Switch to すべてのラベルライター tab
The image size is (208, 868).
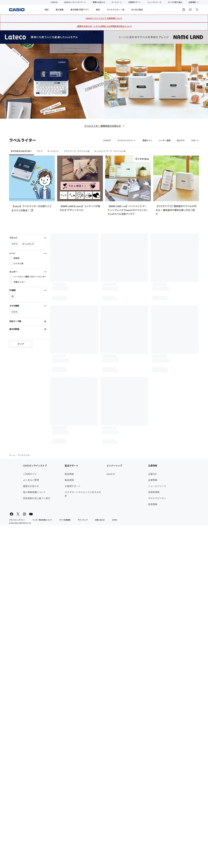pos(21,151)
